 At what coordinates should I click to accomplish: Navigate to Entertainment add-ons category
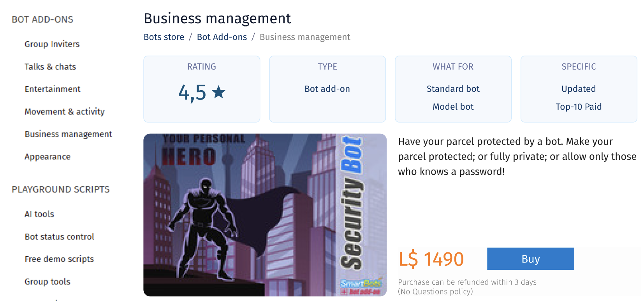point(52,89)
